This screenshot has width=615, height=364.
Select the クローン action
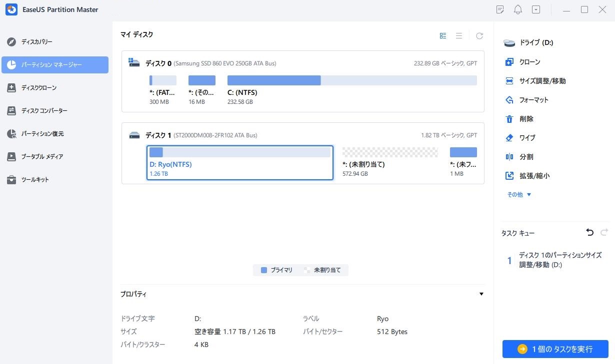tap(529, 62)
